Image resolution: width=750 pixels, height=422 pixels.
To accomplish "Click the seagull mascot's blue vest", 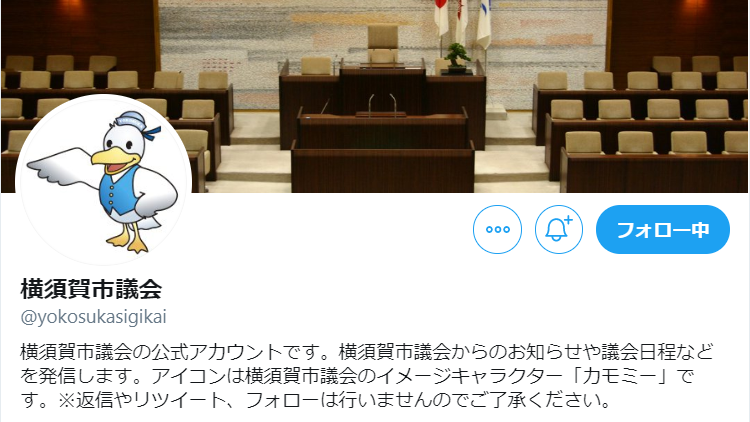I will (119, 190).
